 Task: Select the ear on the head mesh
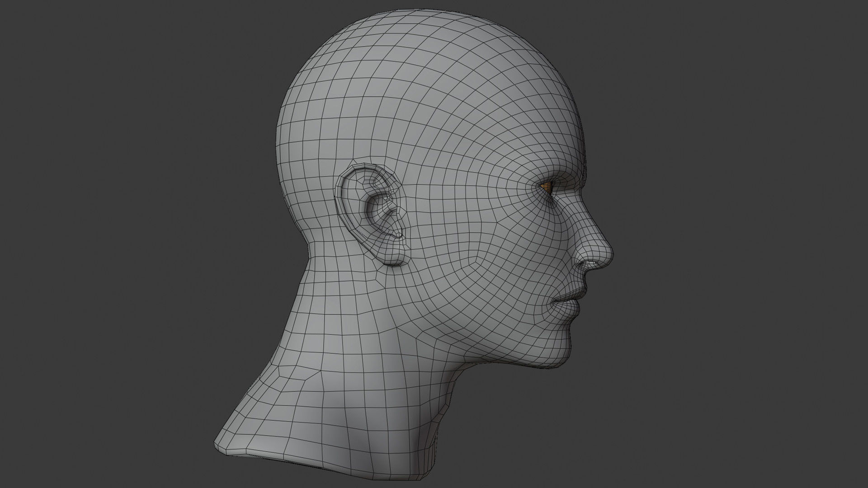coord(372,215)
